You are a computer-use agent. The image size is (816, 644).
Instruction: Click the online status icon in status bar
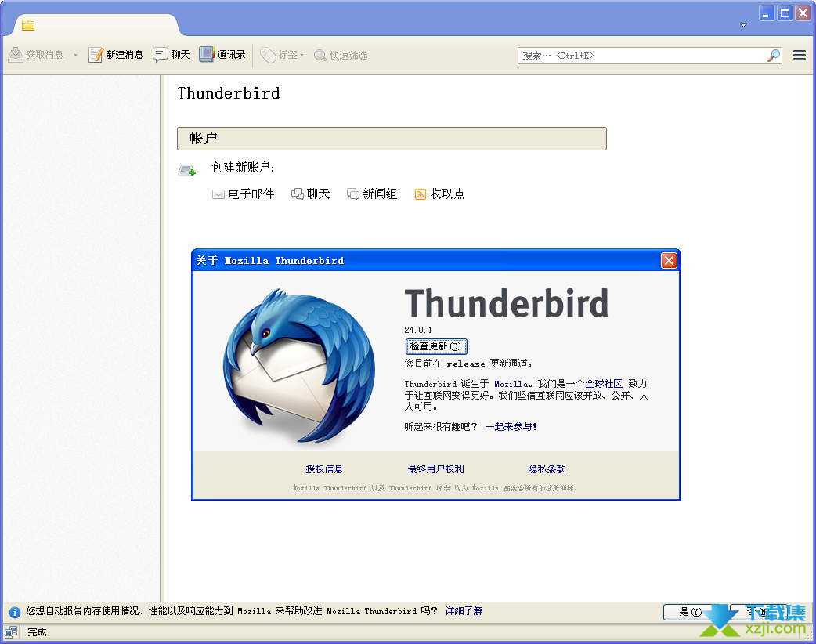click(11, 632)
